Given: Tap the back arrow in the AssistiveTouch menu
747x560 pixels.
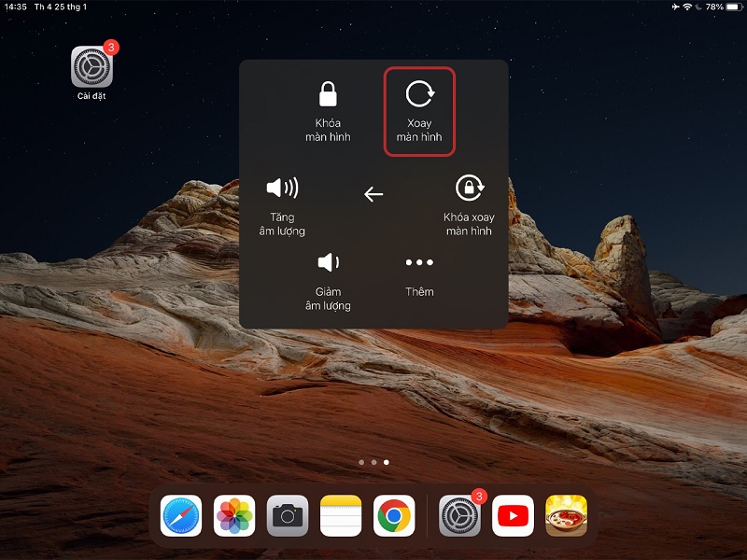Looking at the screenshot, I should [373, 194].
